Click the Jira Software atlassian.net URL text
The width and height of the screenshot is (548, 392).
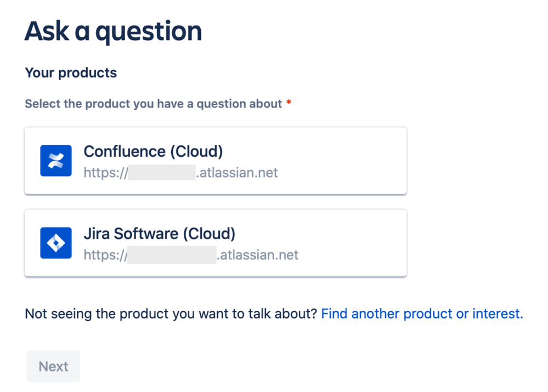[x=191, y=255]
